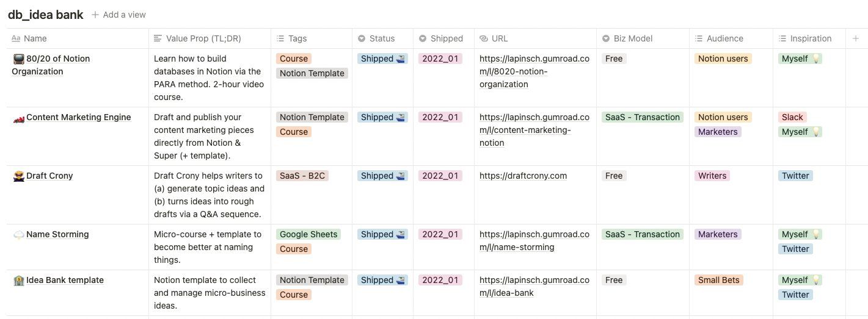Click the Small Bets audience tag
Viewport: 868px width, 319px height.
click(718, 280)
